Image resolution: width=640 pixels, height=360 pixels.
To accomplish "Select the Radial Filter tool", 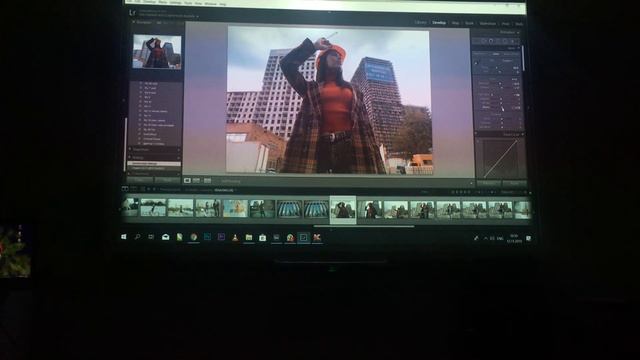I will coord(512,41).
